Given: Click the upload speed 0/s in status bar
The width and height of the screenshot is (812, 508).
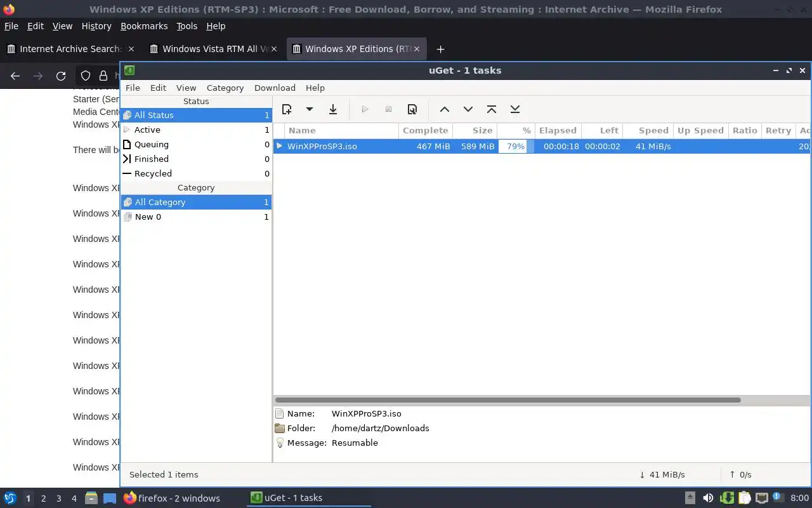Looking at the screenshot, I should (x=740, y=474).
